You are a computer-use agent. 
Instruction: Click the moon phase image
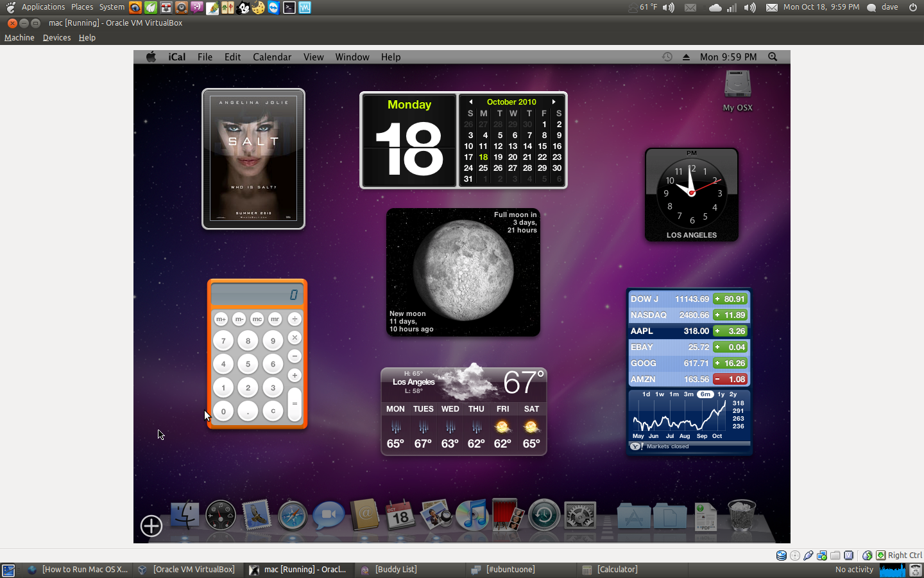(x=463, y=270)
